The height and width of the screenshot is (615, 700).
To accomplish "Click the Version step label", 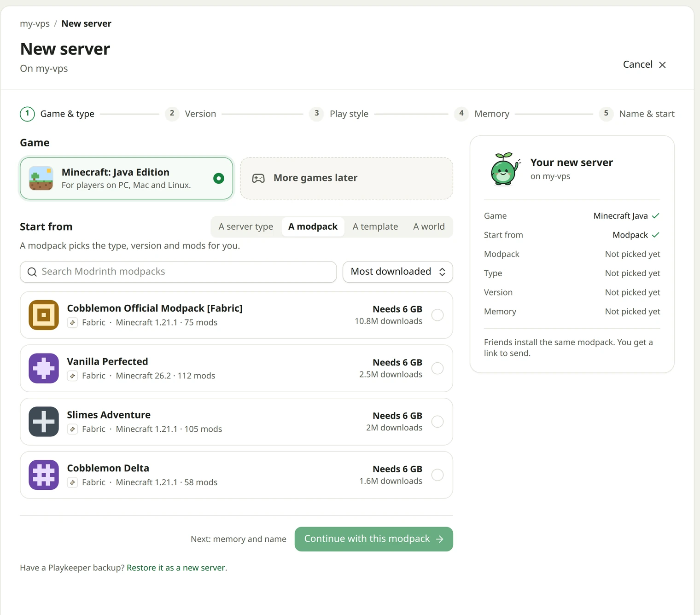I will click(200, 114).
